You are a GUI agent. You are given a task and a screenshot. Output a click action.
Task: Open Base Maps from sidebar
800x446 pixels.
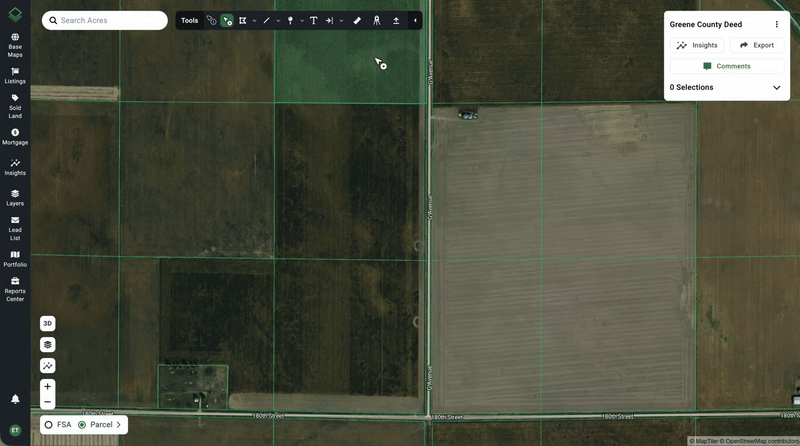click(x=15, y=43)
